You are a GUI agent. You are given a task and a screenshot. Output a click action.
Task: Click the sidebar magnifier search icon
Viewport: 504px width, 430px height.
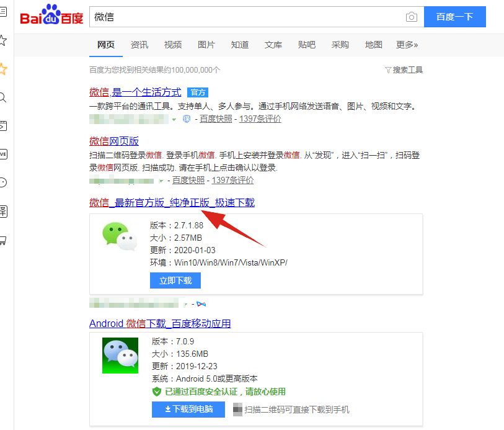[x=2, y=97]
